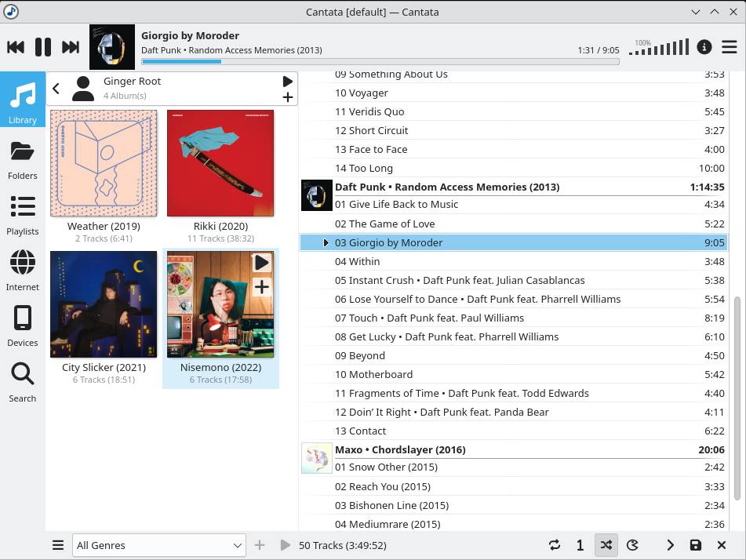Clear the play queue
Screen dimensions: 746x560
click(722, 545)
